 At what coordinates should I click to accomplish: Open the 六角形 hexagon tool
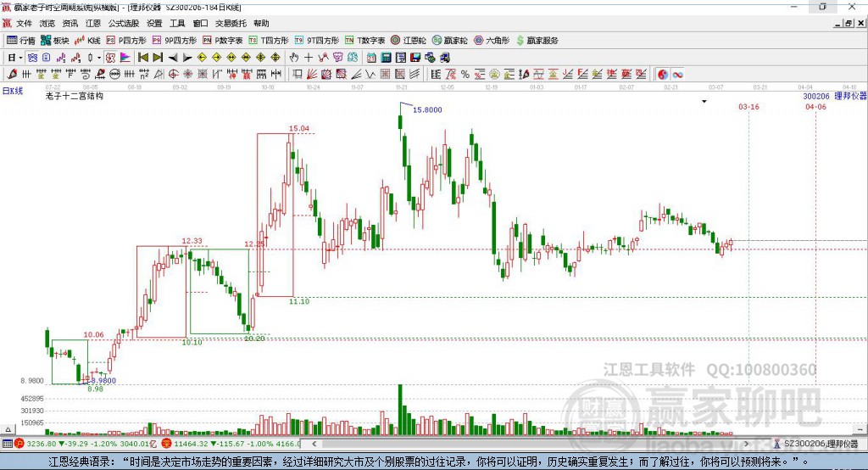click(492, 41)
